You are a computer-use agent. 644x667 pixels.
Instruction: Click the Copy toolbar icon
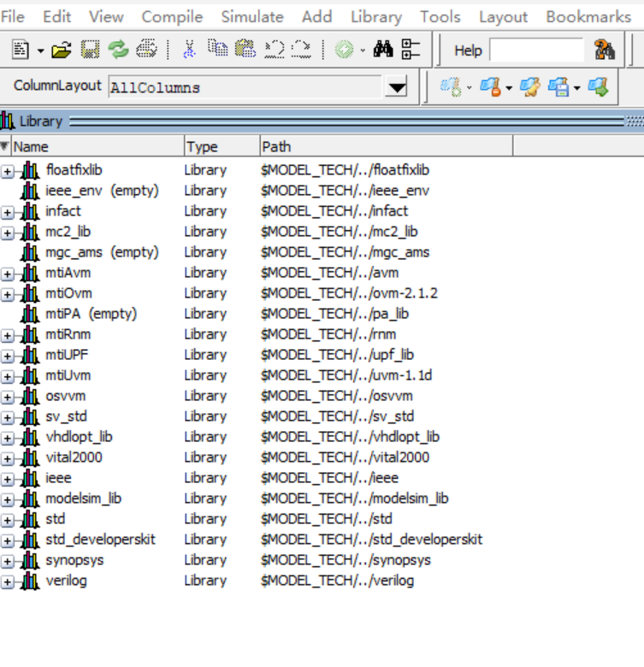click(217, 49)
